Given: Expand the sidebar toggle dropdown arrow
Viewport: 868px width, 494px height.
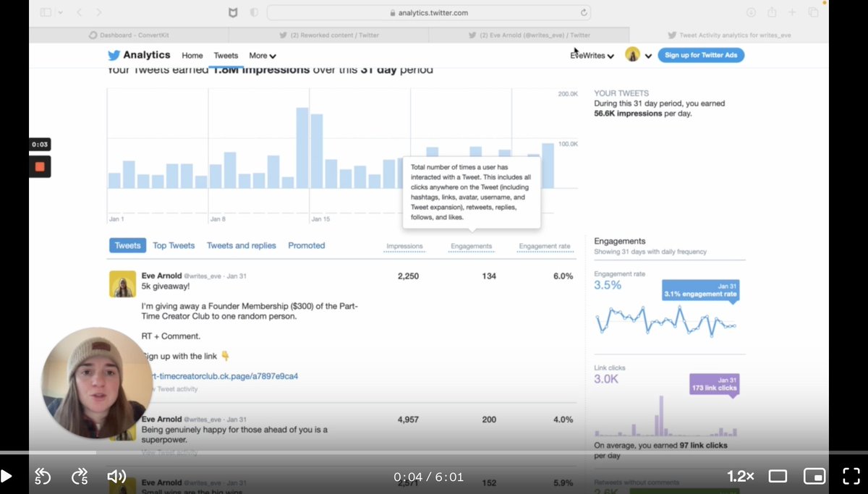Looking at the screenshot, I should point(60,12).
